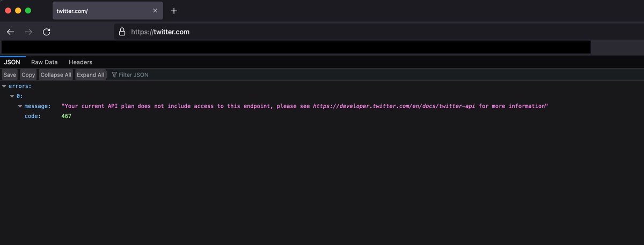Image resolution: width=644 pixels, height=245 pixels.
Task: Click the padlock icon in address bar
Action: point(122,32)
